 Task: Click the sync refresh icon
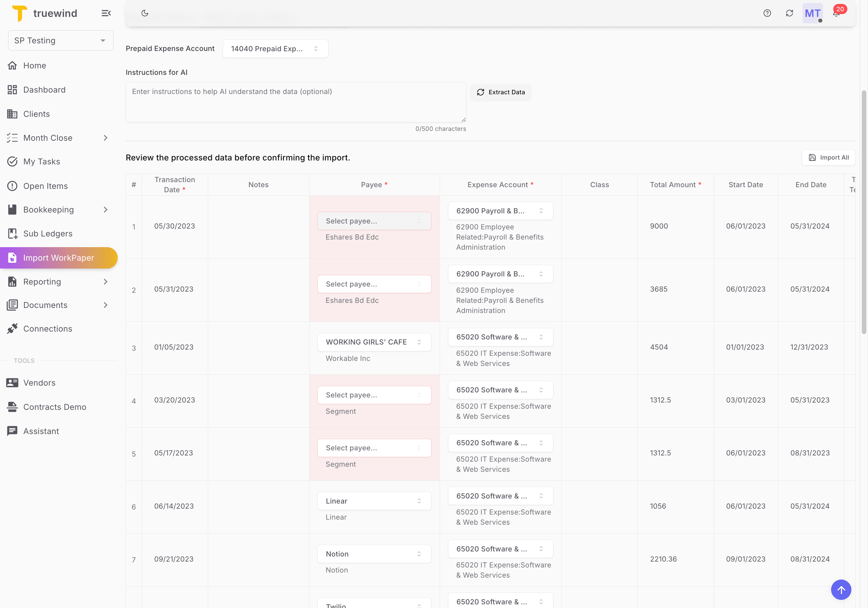click(790, 13)
